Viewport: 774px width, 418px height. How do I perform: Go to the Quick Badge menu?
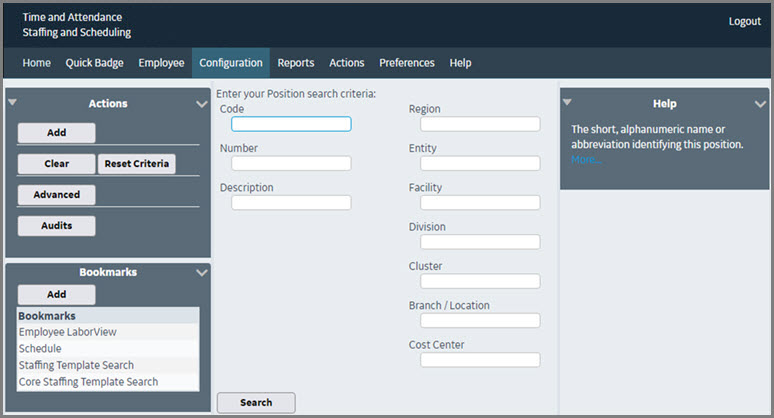[95, 63]
